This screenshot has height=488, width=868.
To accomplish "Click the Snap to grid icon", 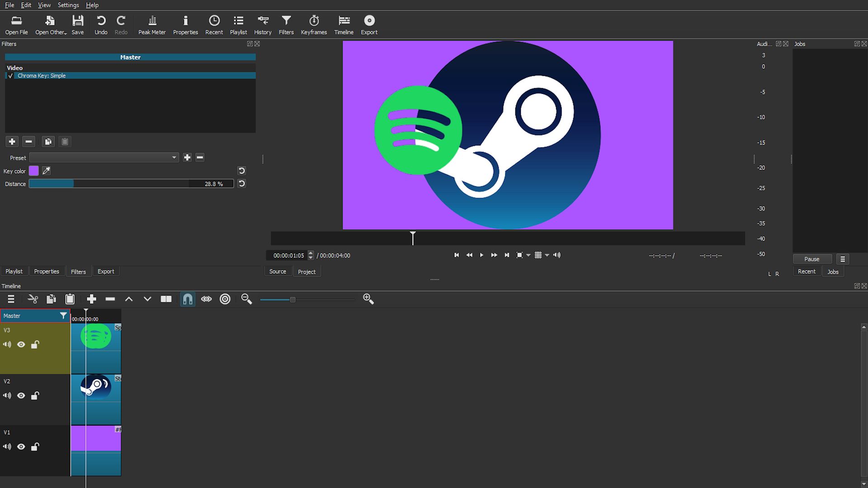I will click(x=188, y=299).
